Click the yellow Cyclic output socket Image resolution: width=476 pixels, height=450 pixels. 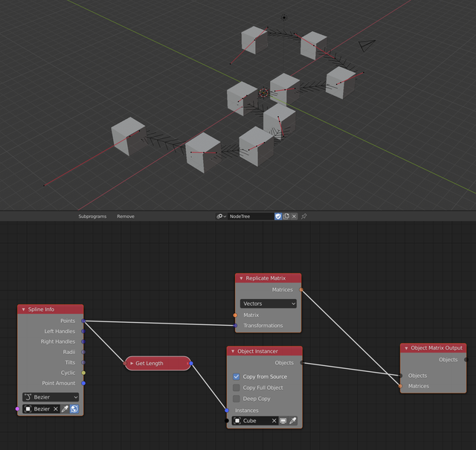coord(83,373)
